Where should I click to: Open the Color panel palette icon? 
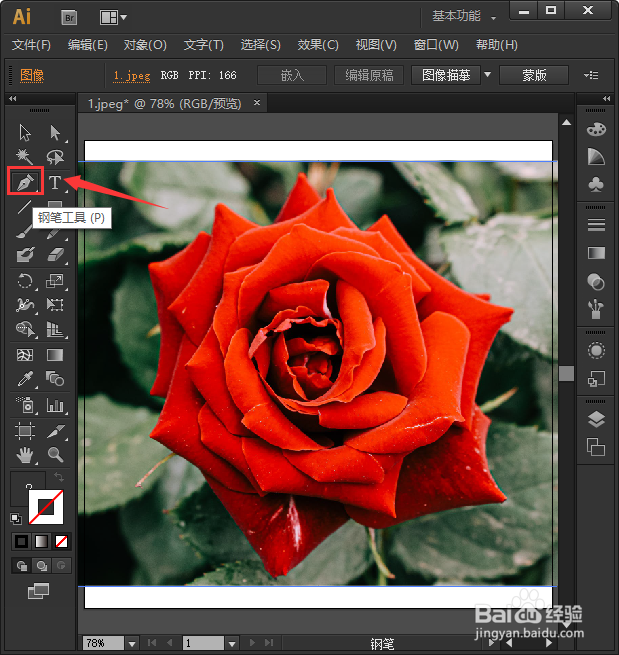[x=596, y=129]
